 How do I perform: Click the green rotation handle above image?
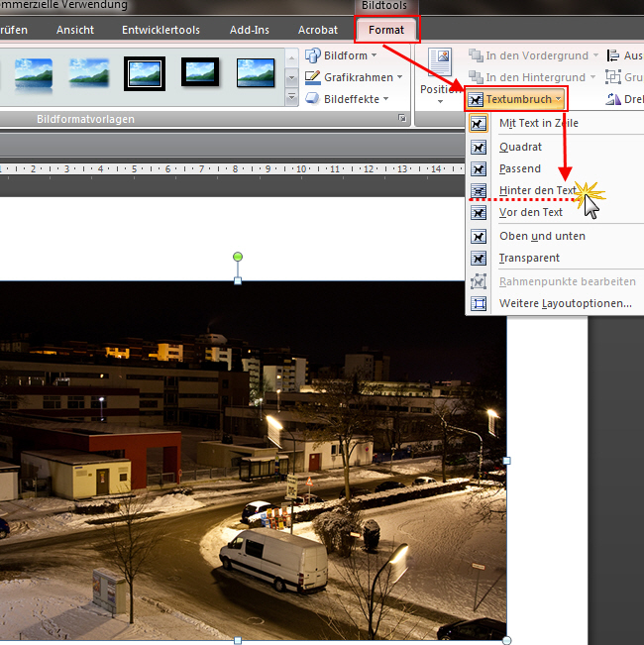pos(238,258)
